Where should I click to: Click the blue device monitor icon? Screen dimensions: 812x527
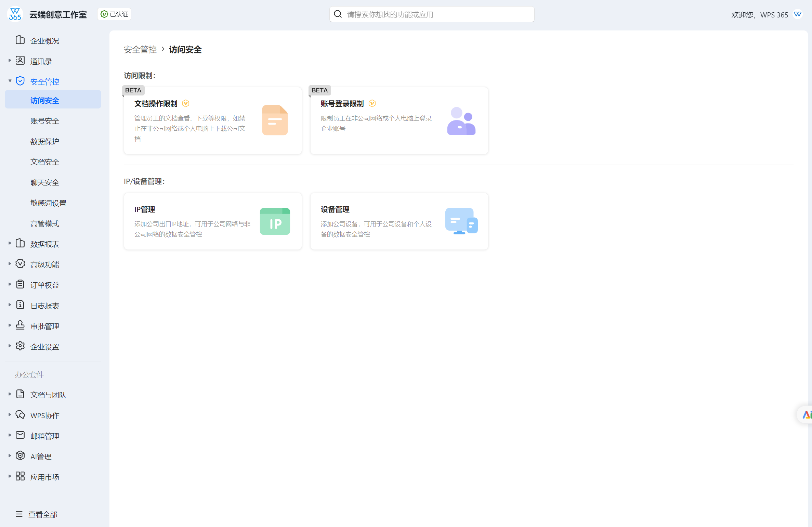(x=461, y=221)
